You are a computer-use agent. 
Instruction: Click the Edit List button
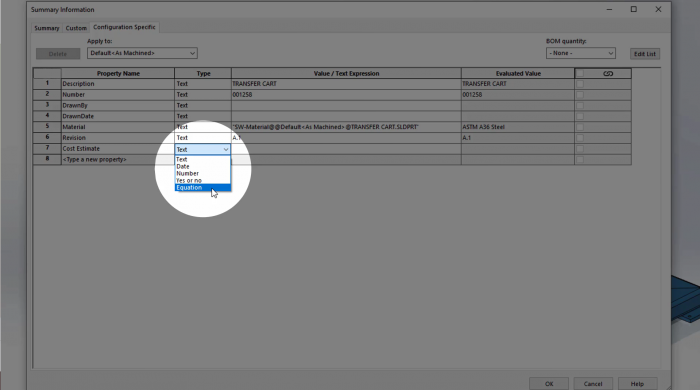click(x=645, y=54)
